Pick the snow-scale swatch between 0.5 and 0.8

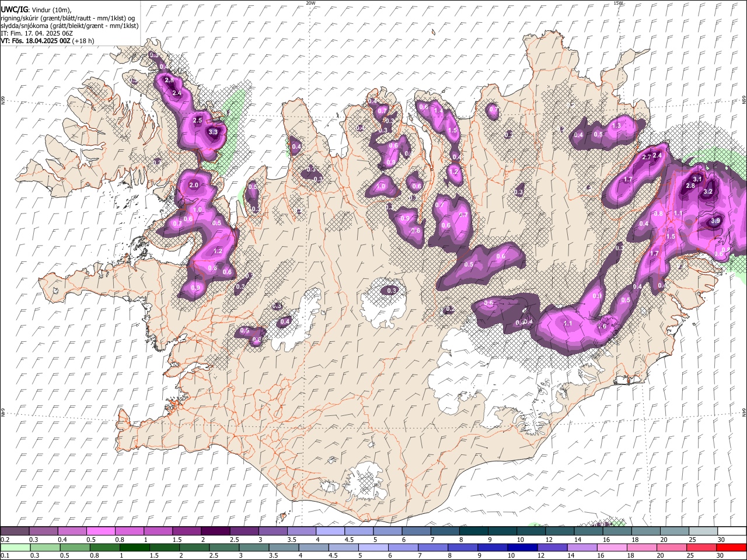click(x=100, y=531)
